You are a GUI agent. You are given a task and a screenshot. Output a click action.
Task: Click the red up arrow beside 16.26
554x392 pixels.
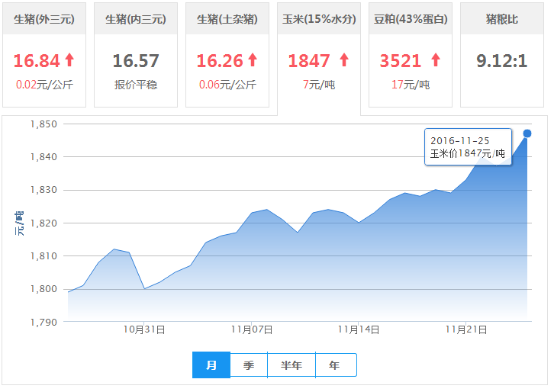tap(253, 59)
